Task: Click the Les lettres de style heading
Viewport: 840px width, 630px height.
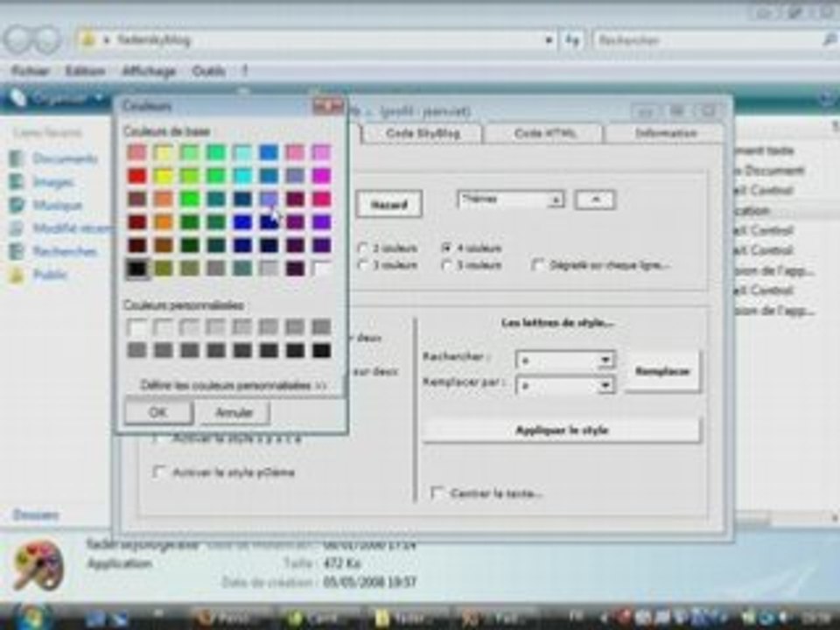Action: tap(557, 323)
